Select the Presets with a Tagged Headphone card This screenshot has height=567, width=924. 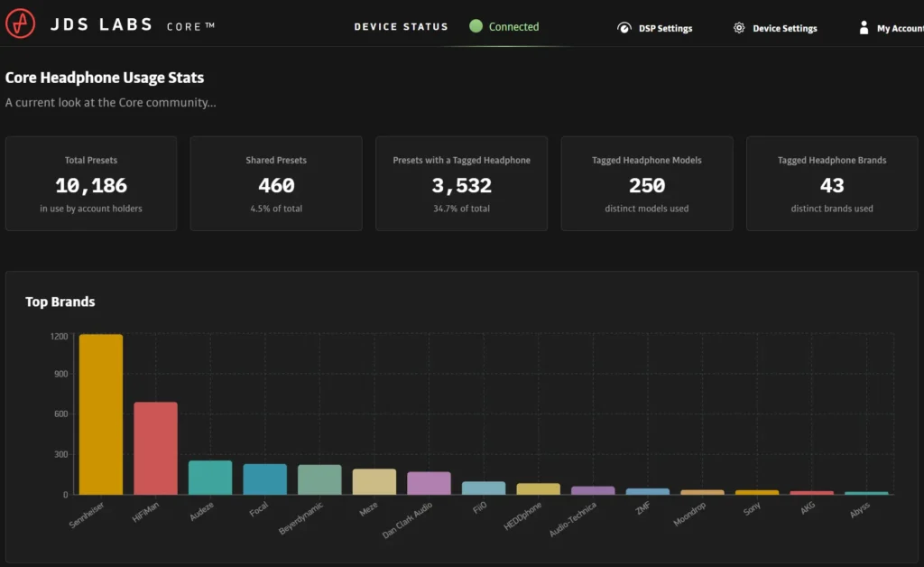461,183
